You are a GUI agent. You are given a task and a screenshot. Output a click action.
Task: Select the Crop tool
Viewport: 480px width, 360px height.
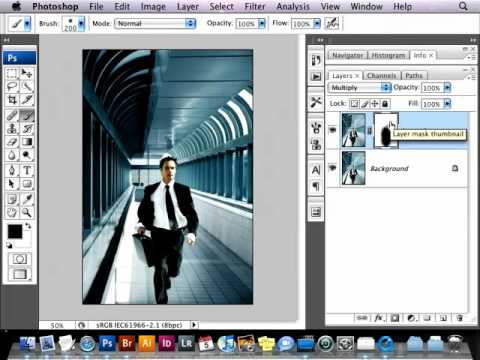click(x=12, y=100)
